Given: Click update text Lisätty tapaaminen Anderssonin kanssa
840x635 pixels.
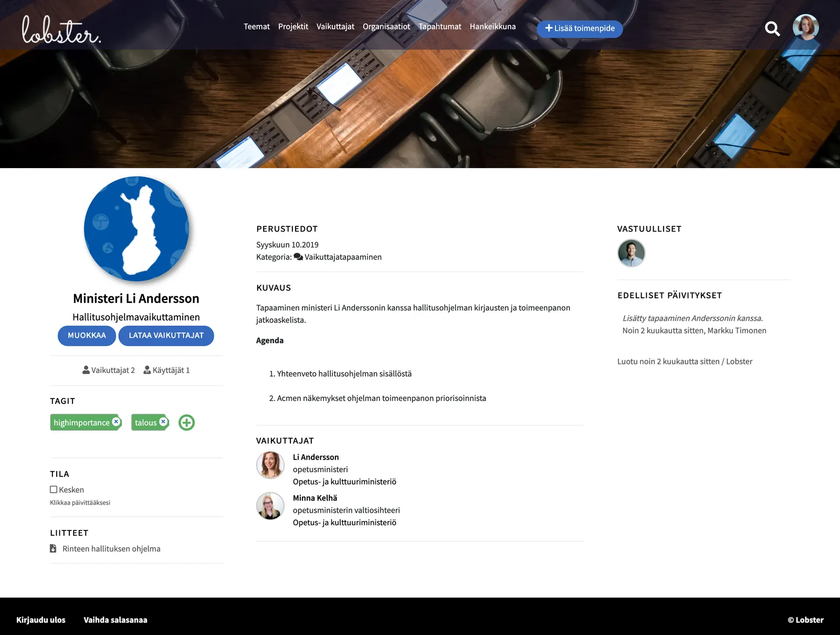Looking at the screenshot, I should [x=692, y=318].
